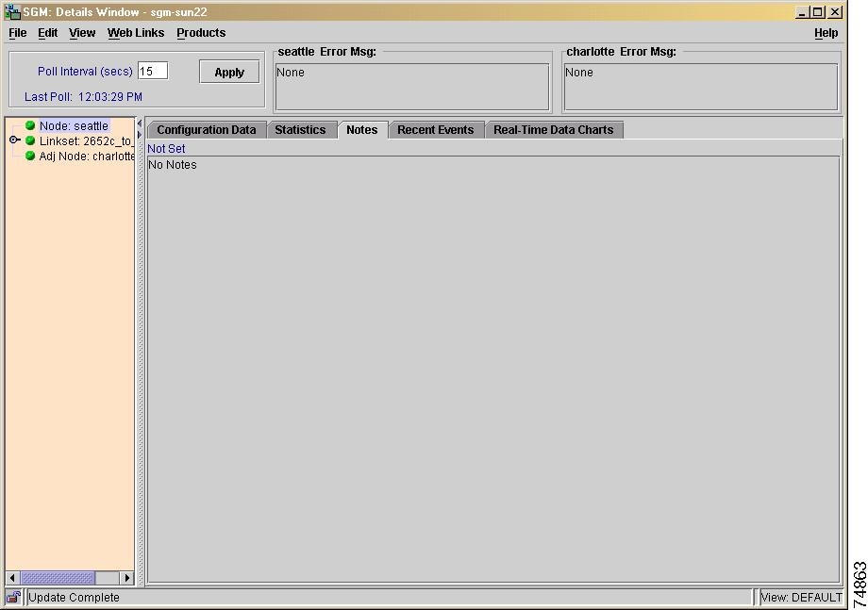Click the tree pane scroll right arrow
This screenshot has height=610, width=868.
click(x=126, y=578)
